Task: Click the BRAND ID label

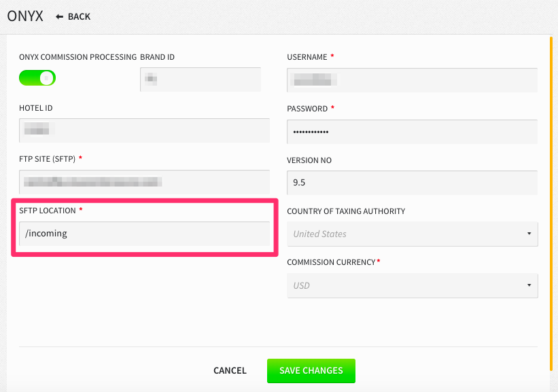Action: tap(157, 57)
